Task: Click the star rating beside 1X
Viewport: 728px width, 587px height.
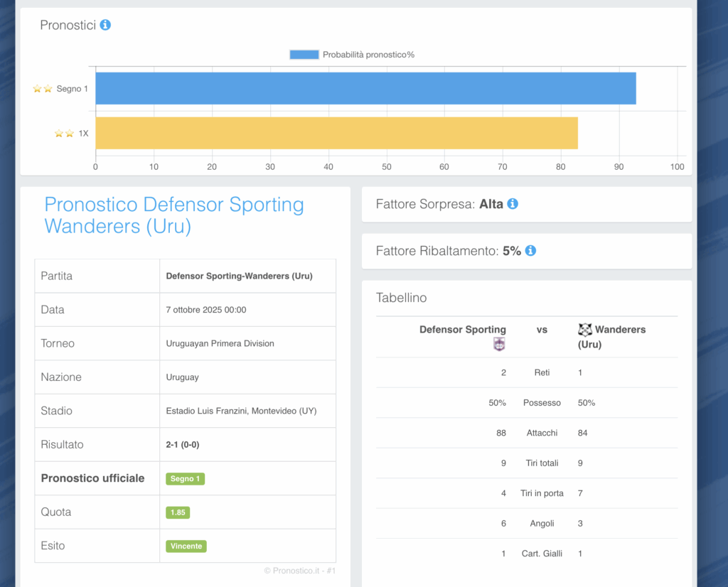Action: tap(65, 134)
